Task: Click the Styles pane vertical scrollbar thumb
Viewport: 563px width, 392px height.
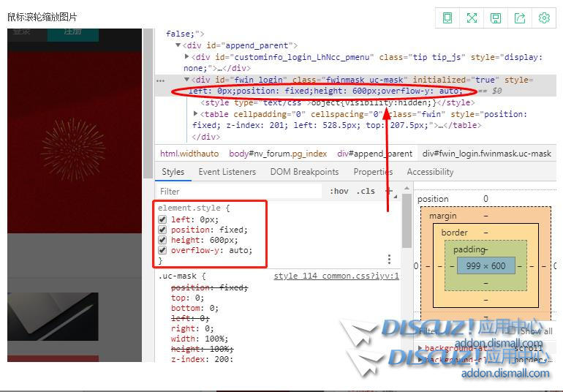Action: click(407, 221)
